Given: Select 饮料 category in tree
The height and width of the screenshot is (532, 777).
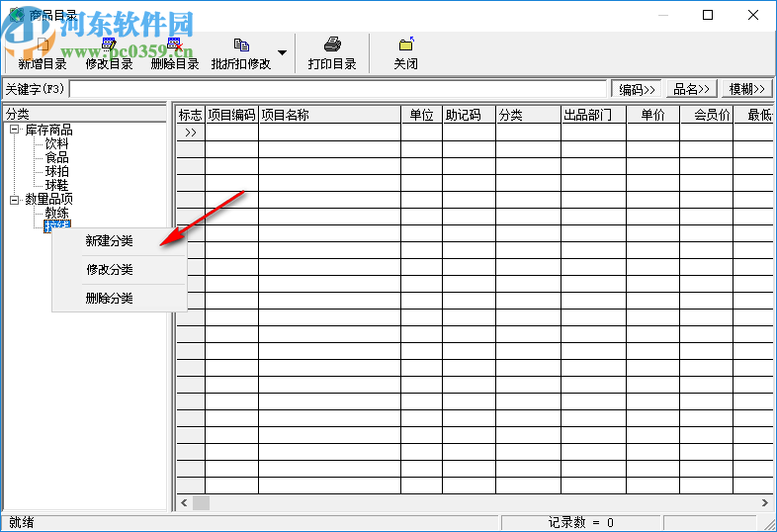Looking at the screenshot, I should click(57, 143).
